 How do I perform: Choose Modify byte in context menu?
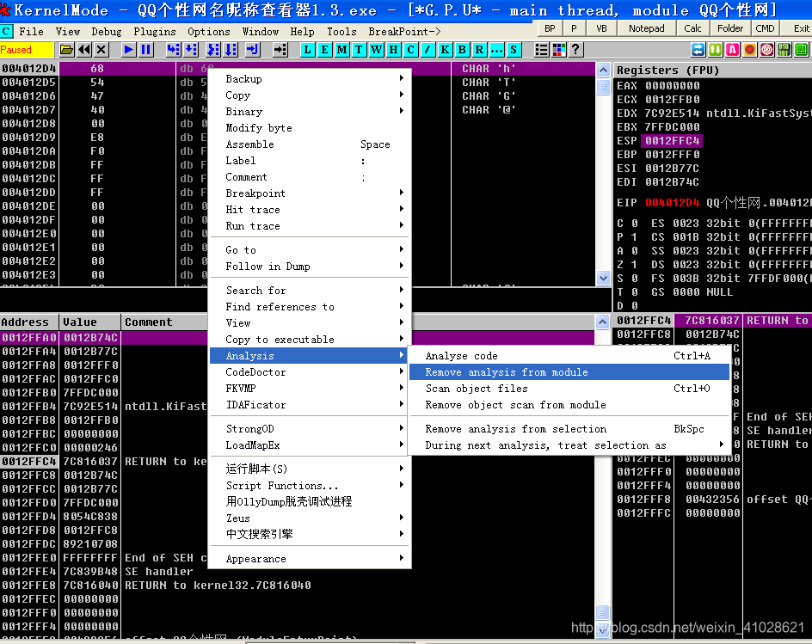309,128
